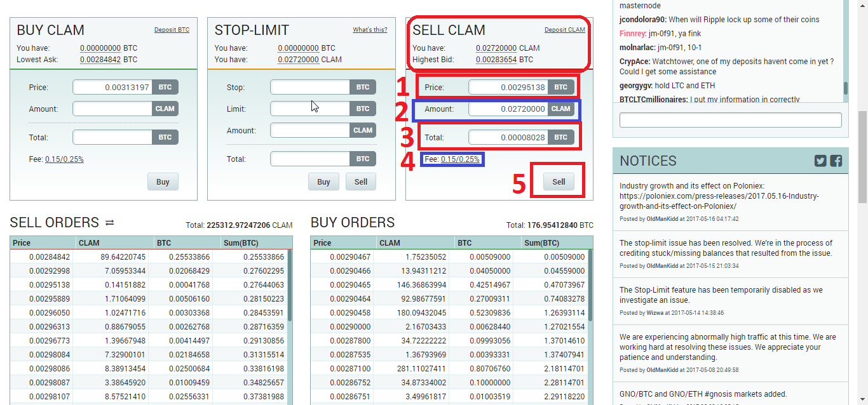This screenshot has height=405, width=868.
Task: Click notice 'GNO/BTC and GNO/ETH #gnosis markets added'
Action: click(703, 394)
